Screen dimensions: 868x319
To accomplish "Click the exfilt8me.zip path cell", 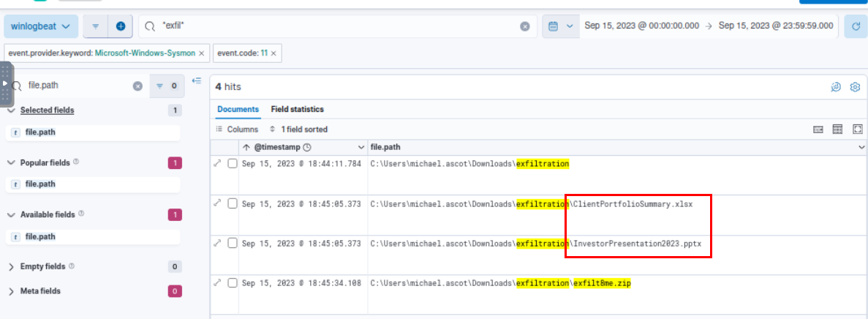I will point(500,284).
